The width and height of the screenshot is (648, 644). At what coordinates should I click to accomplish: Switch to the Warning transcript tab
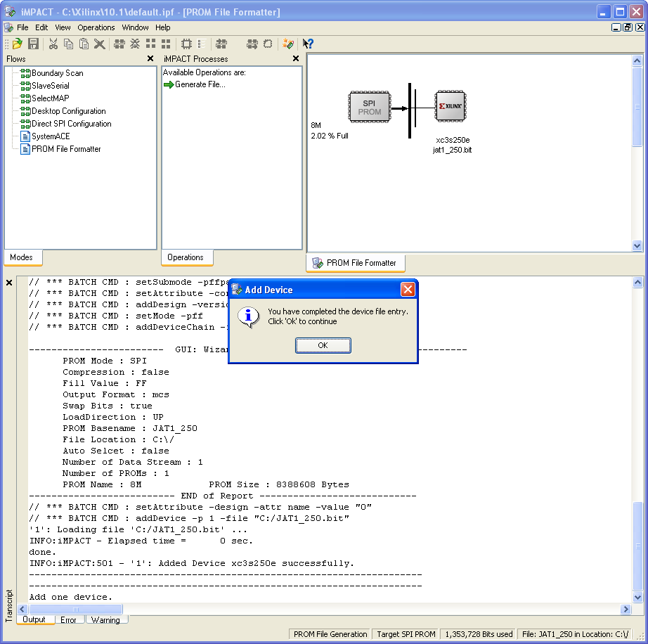106,619
